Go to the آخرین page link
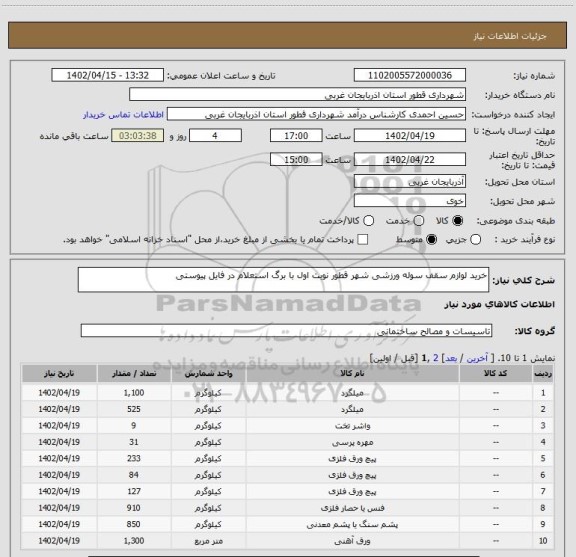The height and width of the screenshot is (557, 576). [477, 358]
